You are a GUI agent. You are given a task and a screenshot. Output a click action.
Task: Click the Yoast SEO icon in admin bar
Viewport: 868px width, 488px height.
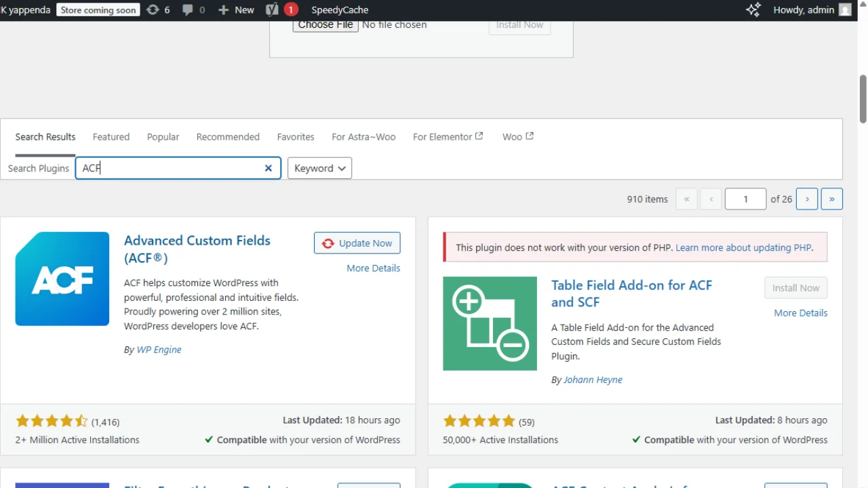pos(272,10)
